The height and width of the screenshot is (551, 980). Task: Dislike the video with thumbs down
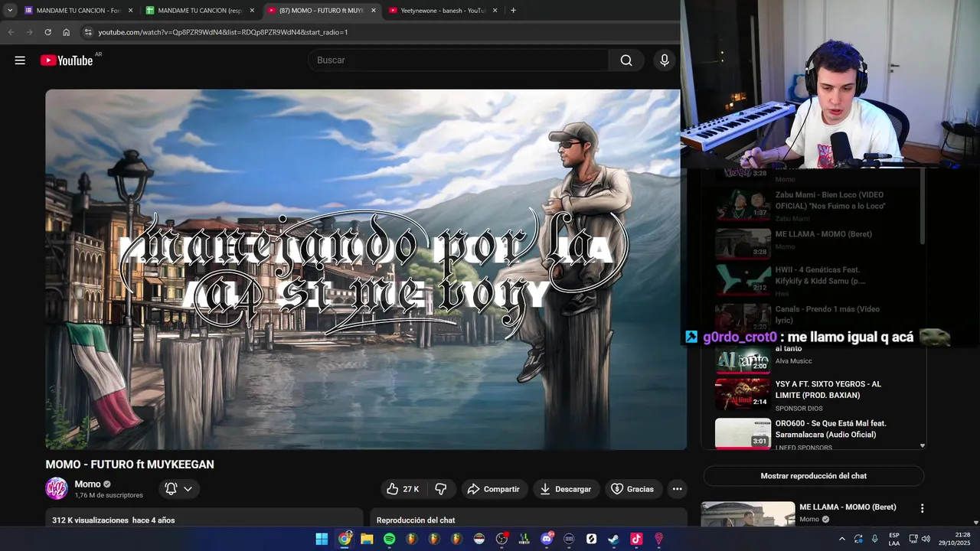[441, 489]
